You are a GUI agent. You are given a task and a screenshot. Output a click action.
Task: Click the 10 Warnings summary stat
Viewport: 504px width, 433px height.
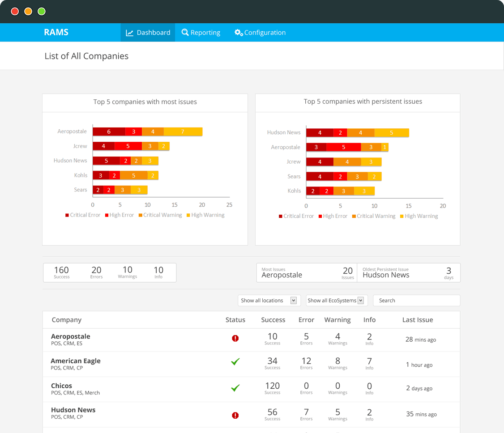tap(128, 272)
